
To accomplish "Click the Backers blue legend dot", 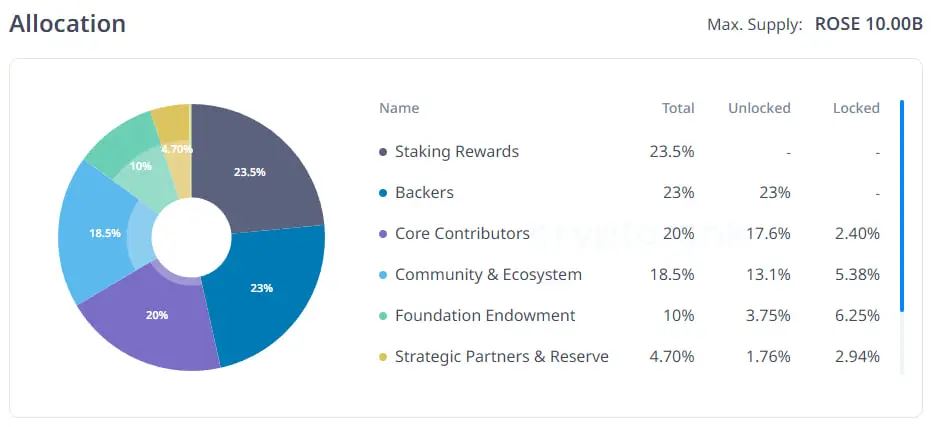I will (383, 193).
